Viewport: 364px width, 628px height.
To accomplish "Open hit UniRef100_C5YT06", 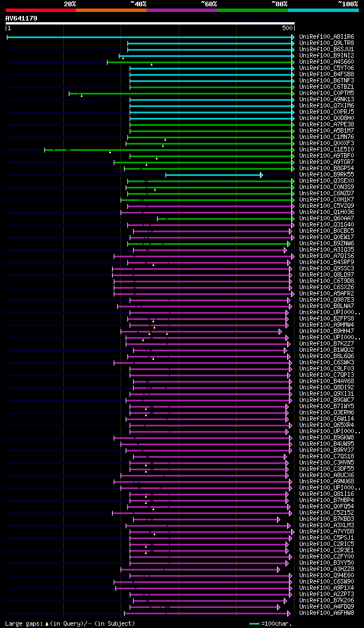I will click(326, 68).
